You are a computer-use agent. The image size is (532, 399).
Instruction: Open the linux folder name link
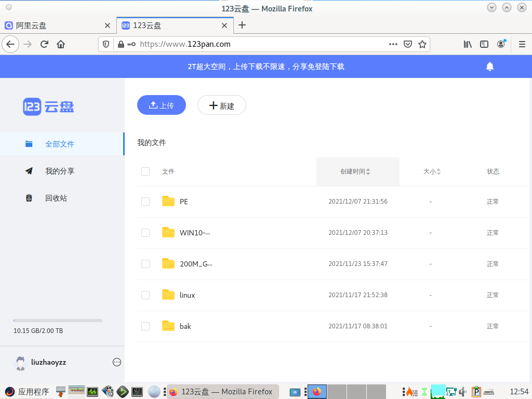[x=187, y=295]
